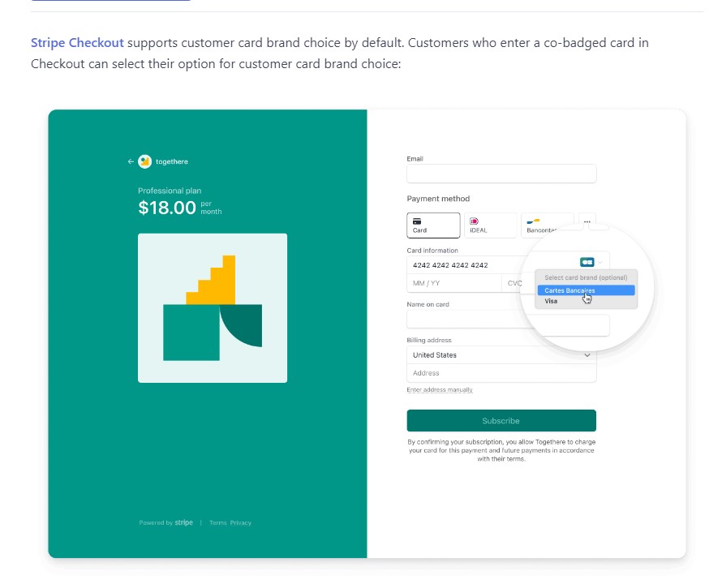Open the United States country dropdown
722x588 pixels.
[x=501, y=355]
